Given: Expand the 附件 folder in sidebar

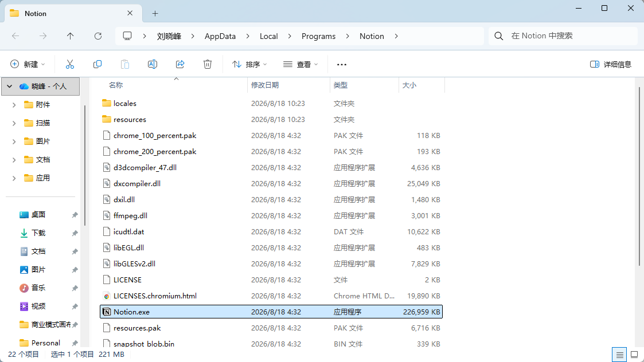Looking at the screenshot, I should click(x=14, y=105).
